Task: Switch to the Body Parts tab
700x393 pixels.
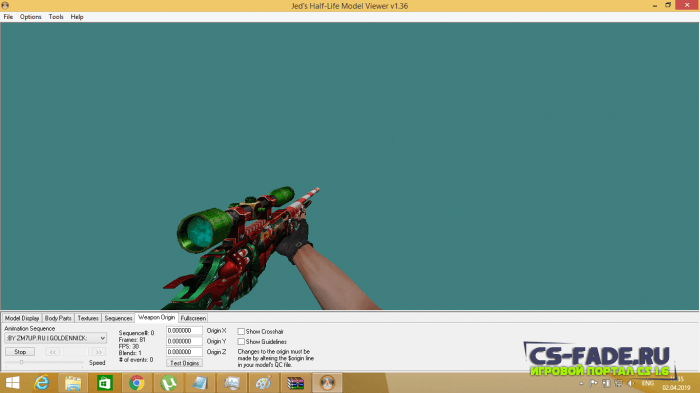Action: [x=58, y=318]
